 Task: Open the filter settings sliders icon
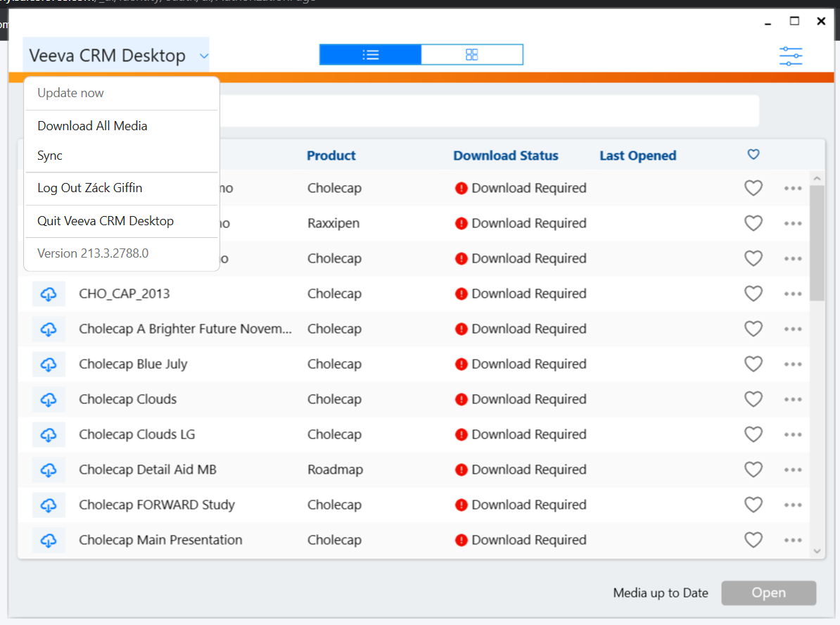point(791,56)
